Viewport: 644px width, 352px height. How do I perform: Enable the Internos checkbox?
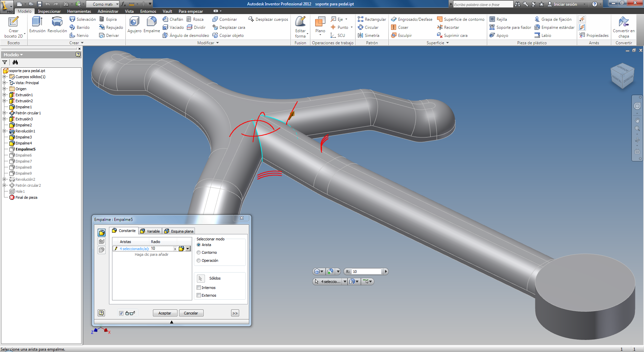click(199, 288)
